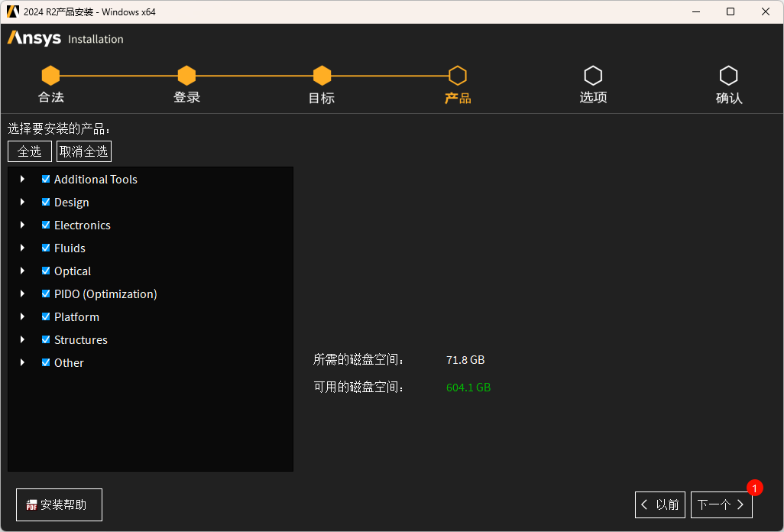Select the Platform tree item label
This screenshot has width=784, height=532.
coord(76,316)
